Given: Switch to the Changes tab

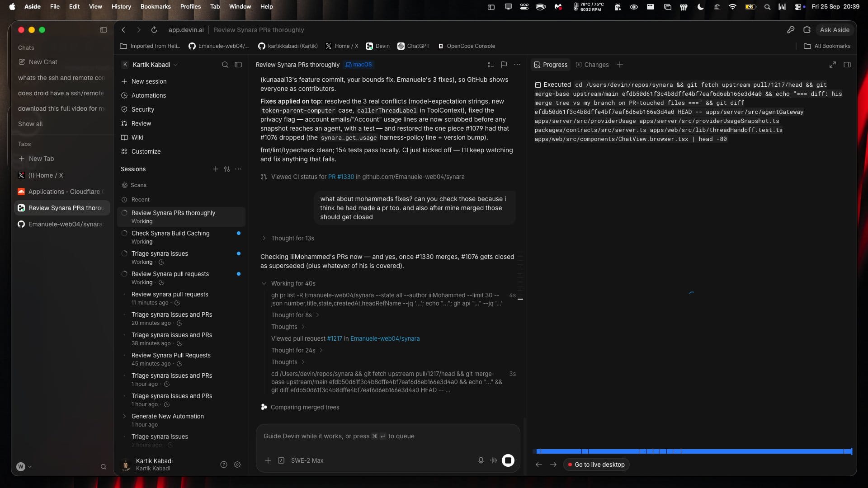Looking at the screenshot, I should [x=592, y=65].
